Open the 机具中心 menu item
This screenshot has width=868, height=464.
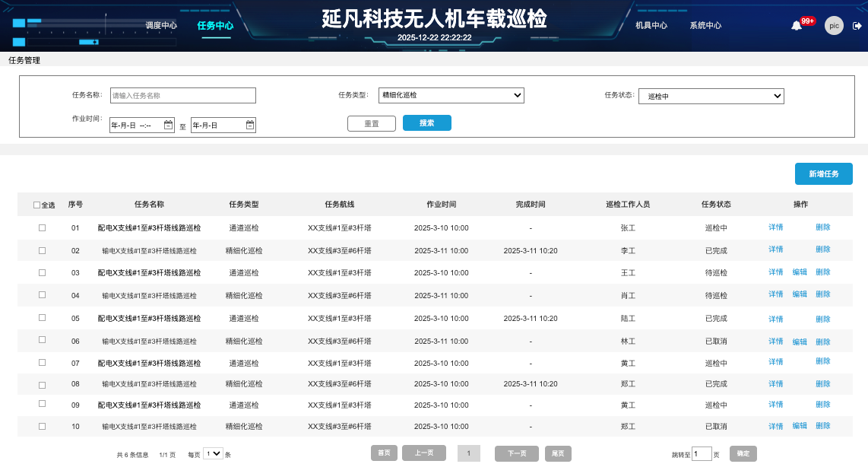click(x=651, y=25)
